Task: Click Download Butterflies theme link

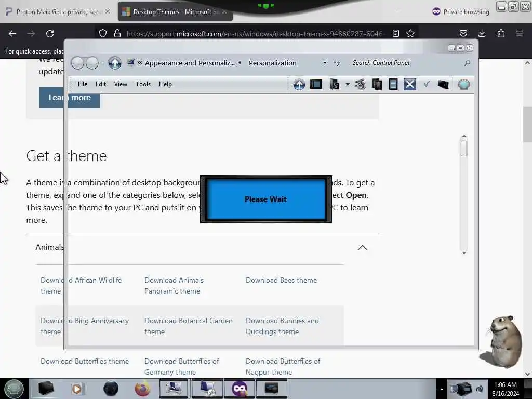Action: [x=85, y=362]
